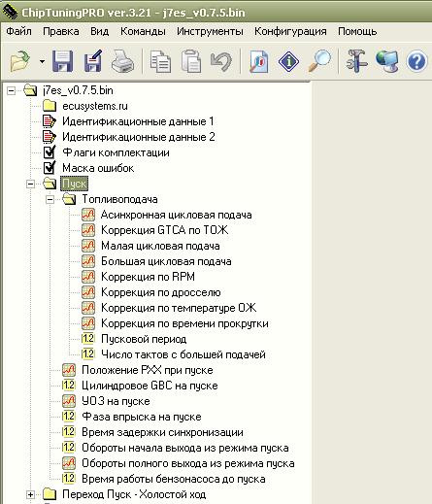Open settings via hammer and wrench icon

coord(356,61)
